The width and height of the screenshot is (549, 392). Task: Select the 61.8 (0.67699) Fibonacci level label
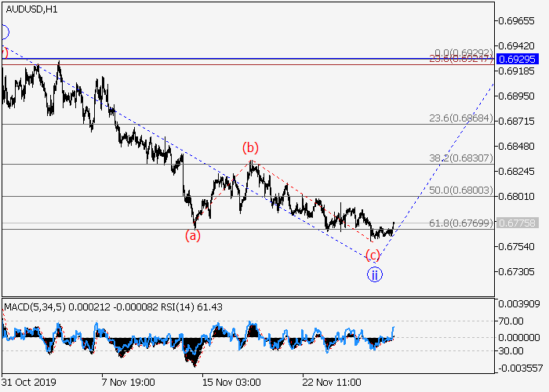460,223
